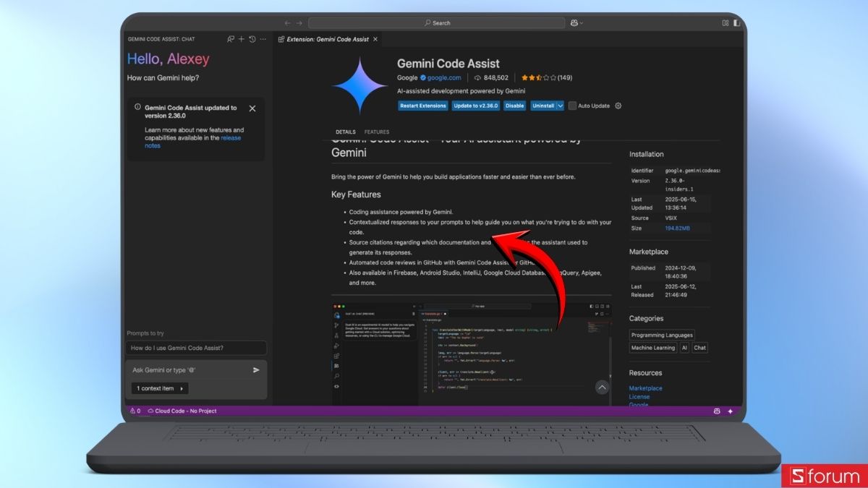Click the Gemini sparkle icon in status bar
The image size is (868, 488).
[730, 411]
